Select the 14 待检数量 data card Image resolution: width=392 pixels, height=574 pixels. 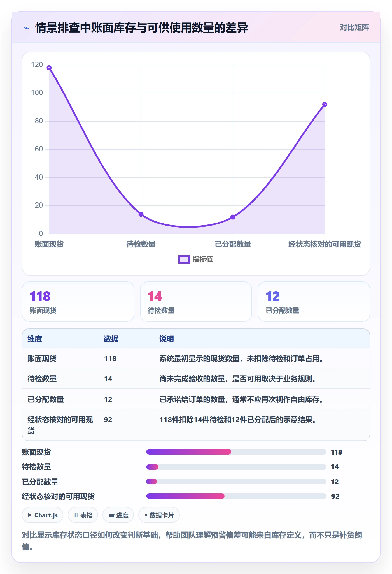(196, 302)
